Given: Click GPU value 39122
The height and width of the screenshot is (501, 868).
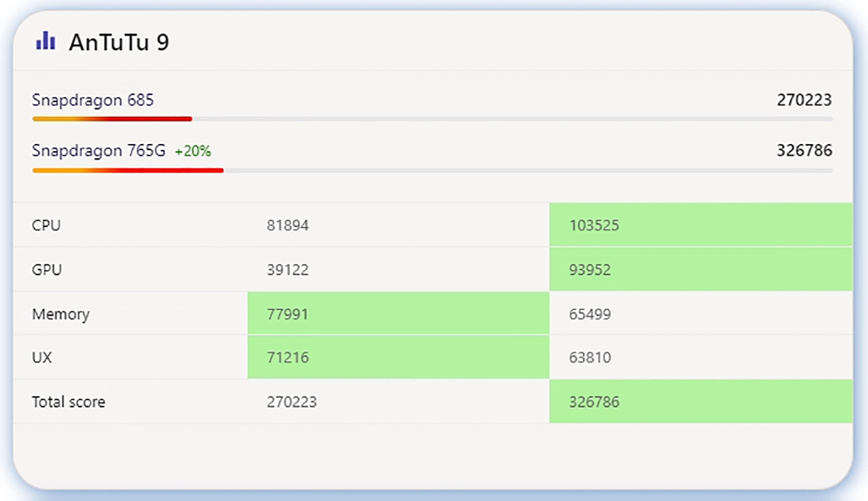Looking at the screenshot, I should pyautogui.click(x=288, y=270).
